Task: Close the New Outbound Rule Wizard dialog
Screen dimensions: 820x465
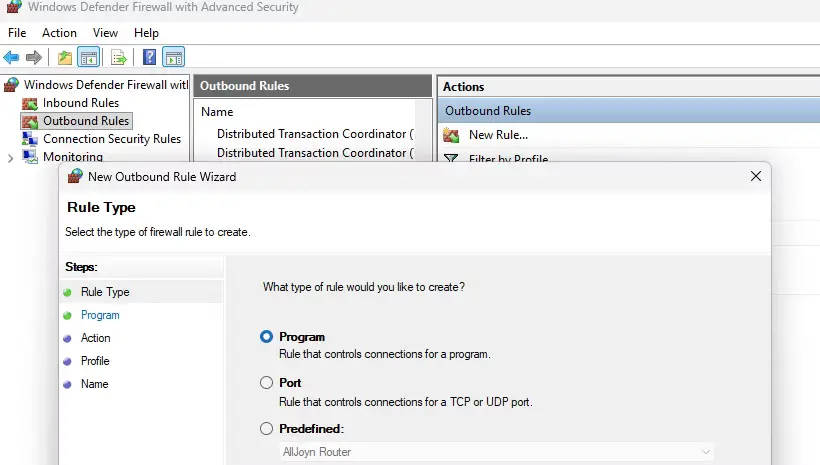Action: click(756, 176)
